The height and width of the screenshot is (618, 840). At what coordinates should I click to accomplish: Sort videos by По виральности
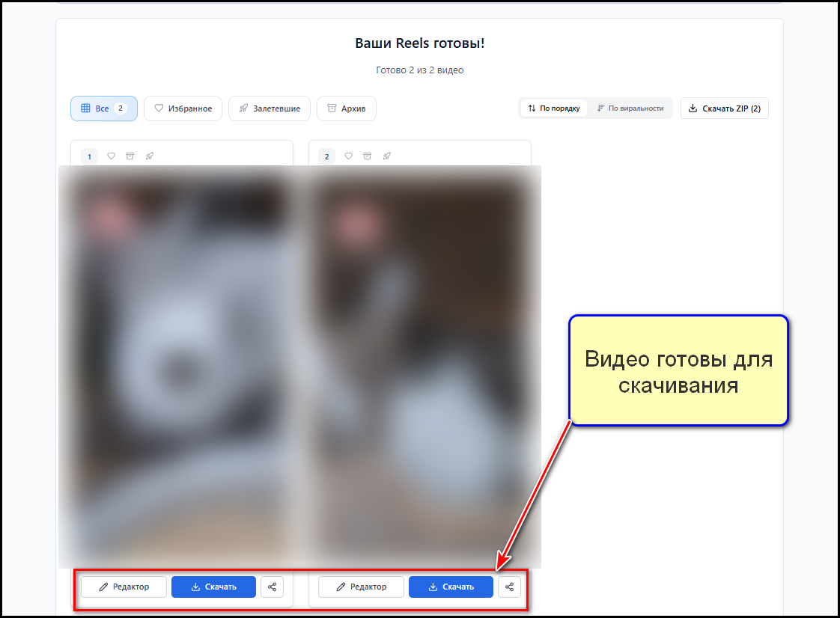coord(630,108)
